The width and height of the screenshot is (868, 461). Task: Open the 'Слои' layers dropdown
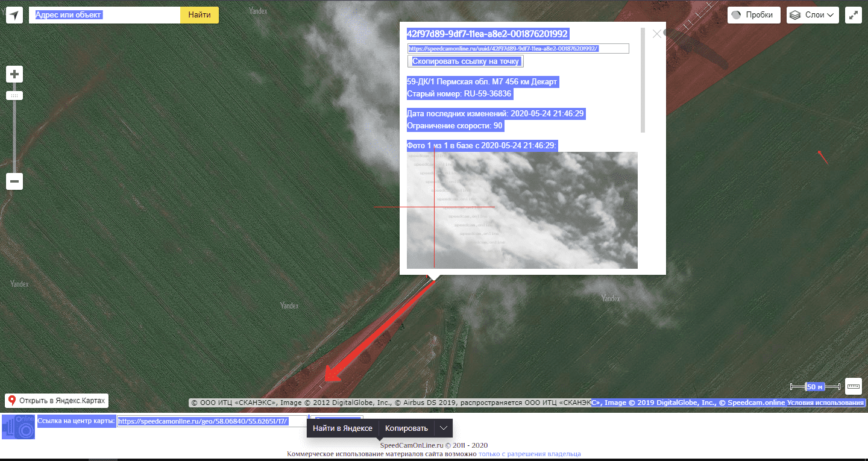[x=813, y=15]
